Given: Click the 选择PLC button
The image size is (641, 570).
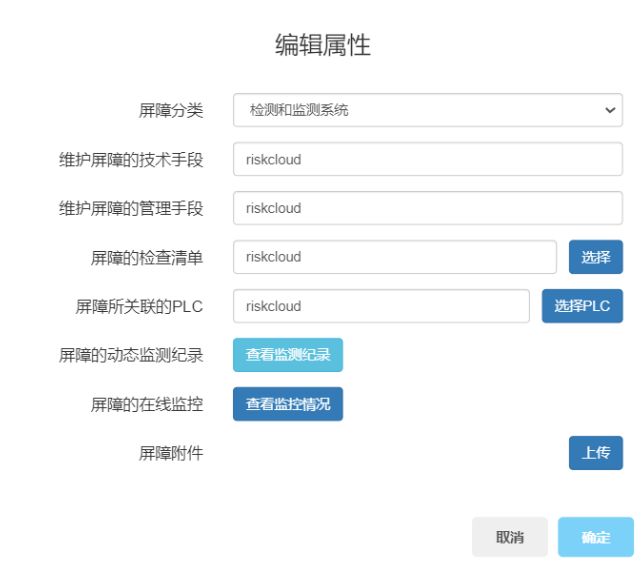Looking at the screenshot, I should point(582,306).
